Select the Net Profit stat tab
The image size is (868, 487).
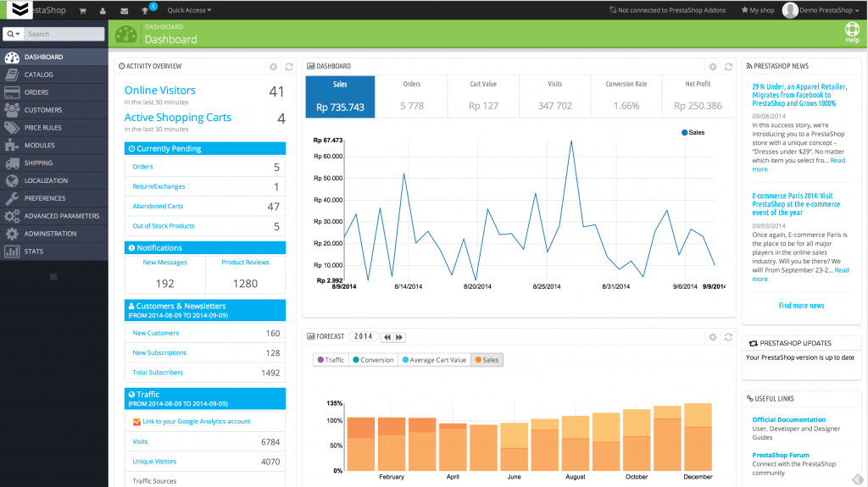coord(698,97)
